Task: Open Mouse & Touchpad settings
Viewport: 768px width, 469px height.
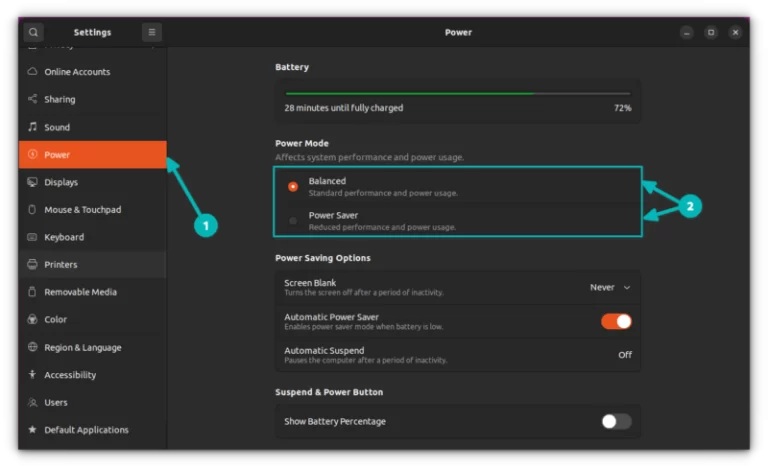Action: coord(93,210)
